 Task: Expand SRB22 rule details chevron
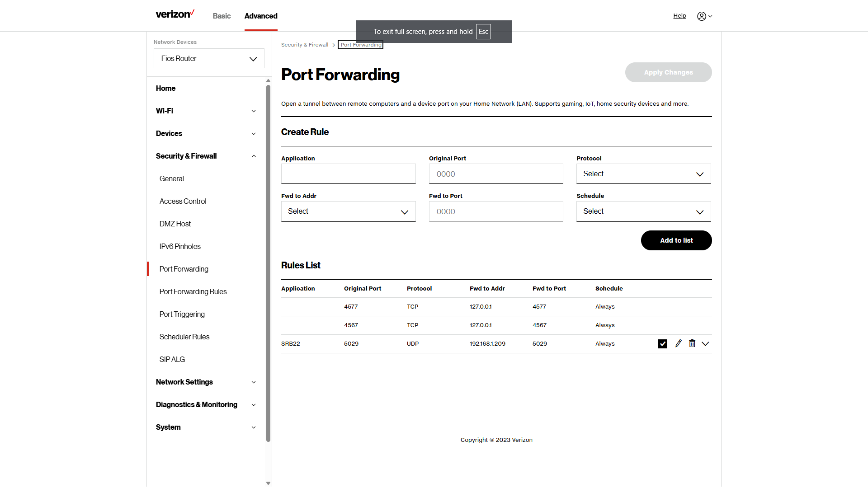click(705, 344)
